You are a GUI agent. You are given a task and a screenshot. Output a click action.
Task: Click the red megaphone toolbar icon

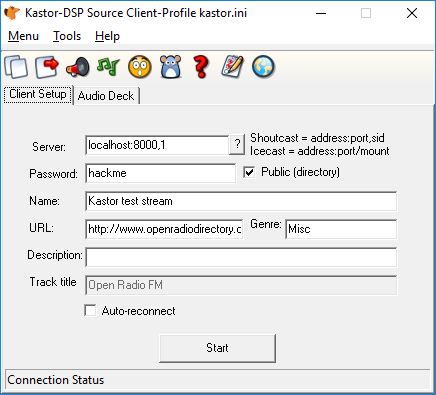point(78,67)
